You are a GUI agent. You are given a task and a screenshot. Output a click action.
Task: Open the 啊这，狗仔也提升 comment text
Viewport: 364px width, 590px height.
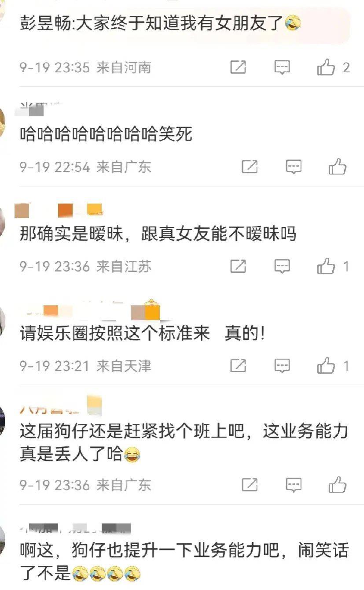click(184, 561)
